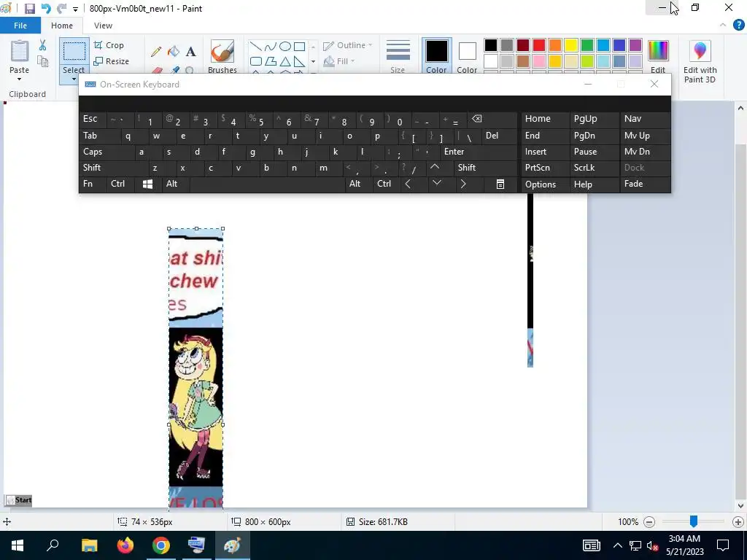This screenshot has height=560, width=747.
Task: Copy the selection with the Copy icon
Action: [x=43, y=61]
